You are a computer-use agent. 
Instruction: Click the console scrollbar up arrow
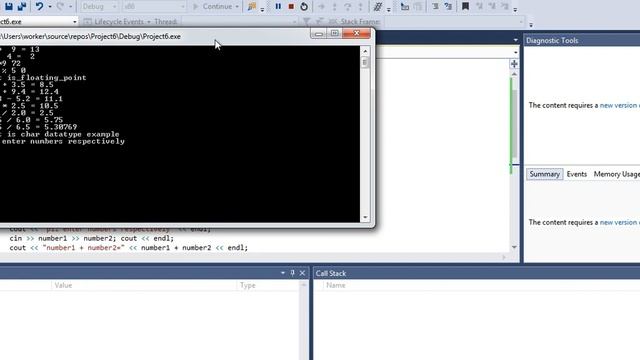pyautogui.click(x=365, y=51)
